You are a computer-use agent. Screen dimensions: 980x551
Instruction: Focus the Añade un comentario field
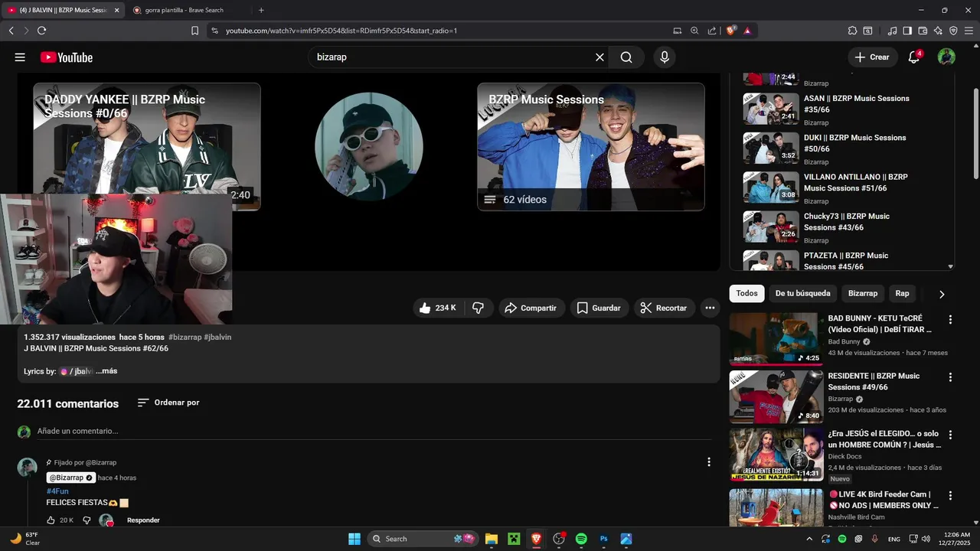pos(374,432)
